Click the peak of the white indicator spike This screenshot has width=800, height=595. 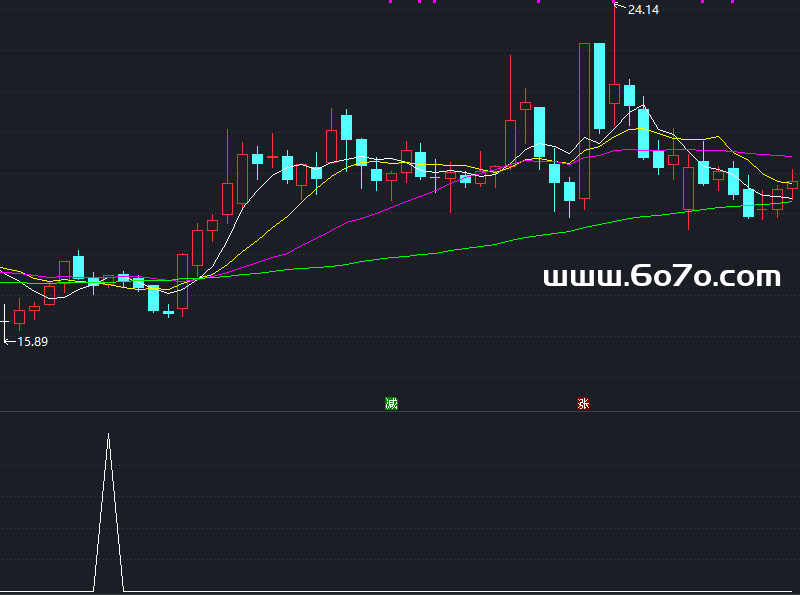(108, 435)
